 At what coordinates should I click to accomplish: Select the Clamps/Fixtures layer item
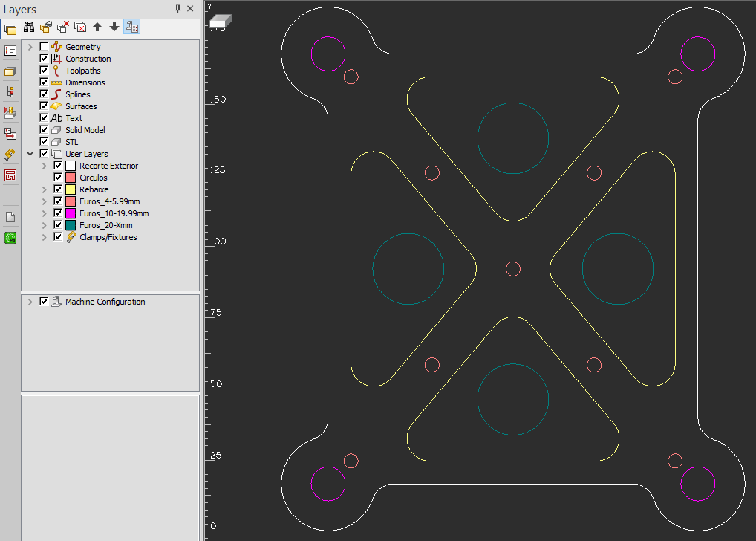108,237
